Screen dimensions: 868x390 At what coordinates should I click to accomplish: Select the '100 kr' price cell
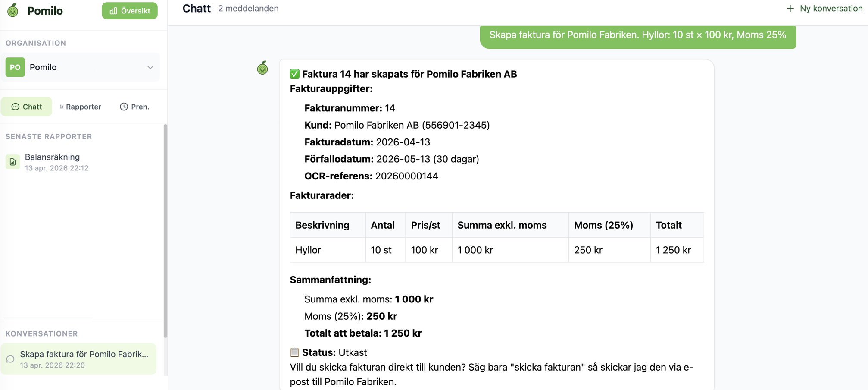click(429, 250)
